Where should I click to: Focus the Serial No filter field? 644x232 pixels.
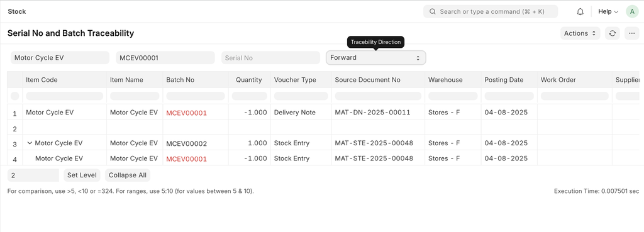click(x=270, y=58)
